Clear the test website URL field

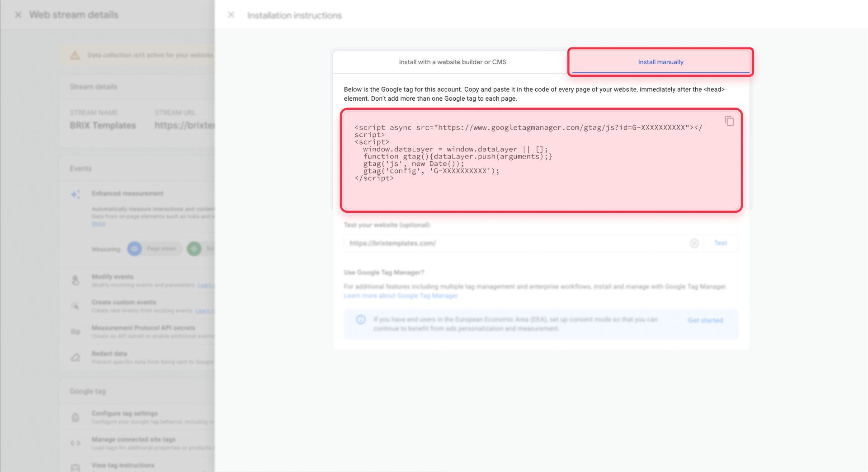pyautogui.click(x=694, y=243)
